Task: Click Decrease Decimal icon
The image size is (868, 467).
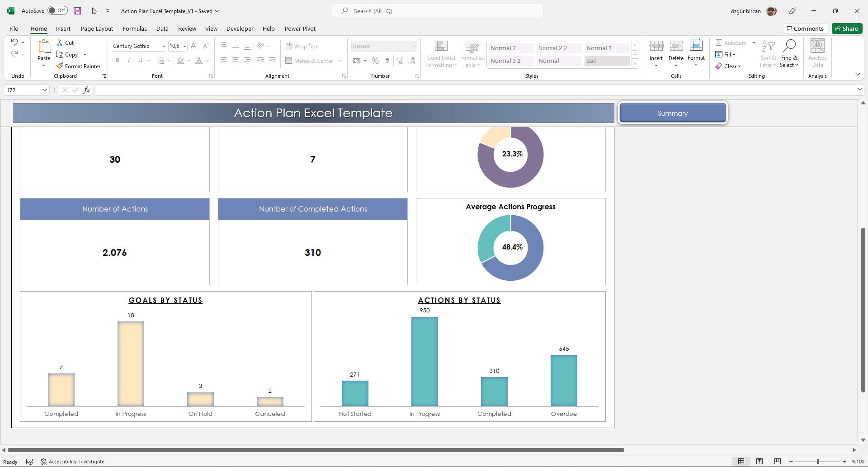Action: point(412,61)
